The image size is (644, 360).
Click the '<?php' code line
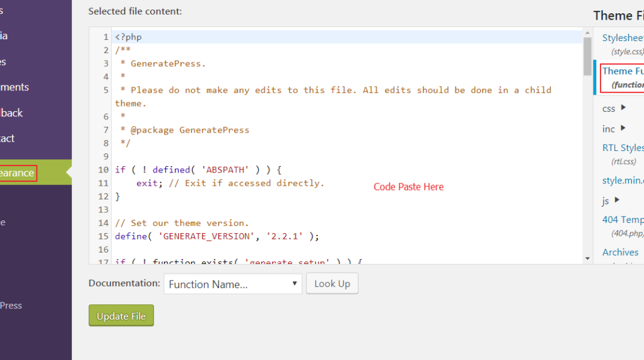pyautogui.click(x=128, y=37)
